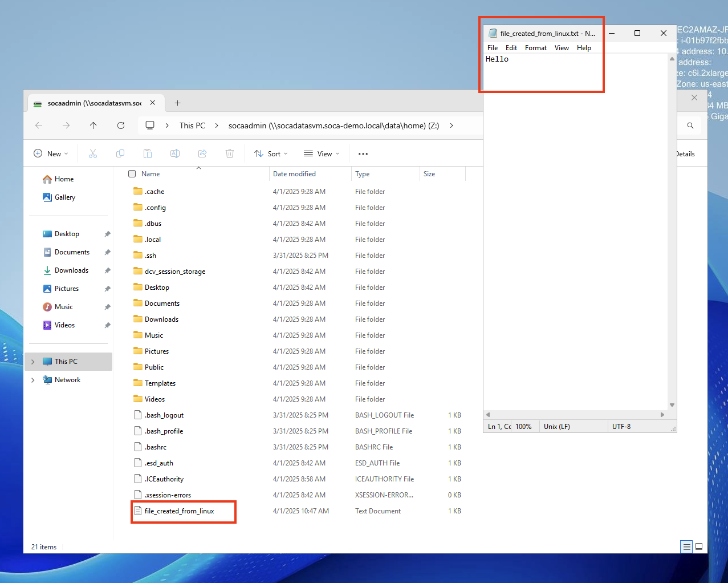Click the Rename icon in toolbar
This screenshot has width=728, height=583.
(x=175, y=153)
